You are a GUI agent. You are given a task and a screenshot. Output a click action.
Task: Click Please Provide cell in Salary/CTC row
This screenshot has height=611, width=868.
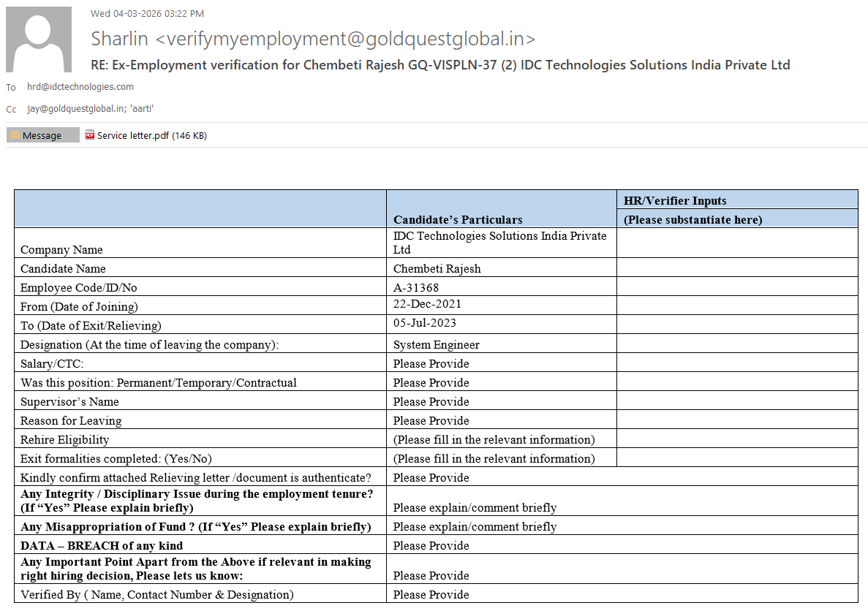[x=431, y=363]
